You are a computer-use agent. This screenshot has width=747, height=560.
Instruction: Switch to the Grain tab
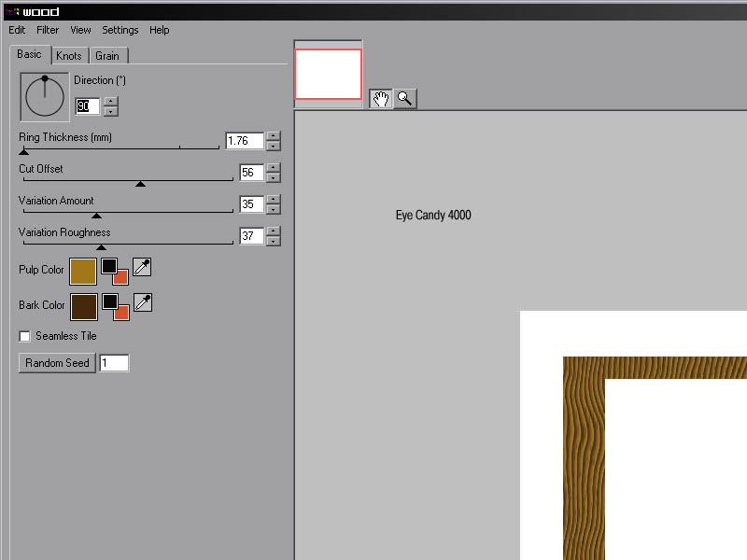tap(107, 56)
